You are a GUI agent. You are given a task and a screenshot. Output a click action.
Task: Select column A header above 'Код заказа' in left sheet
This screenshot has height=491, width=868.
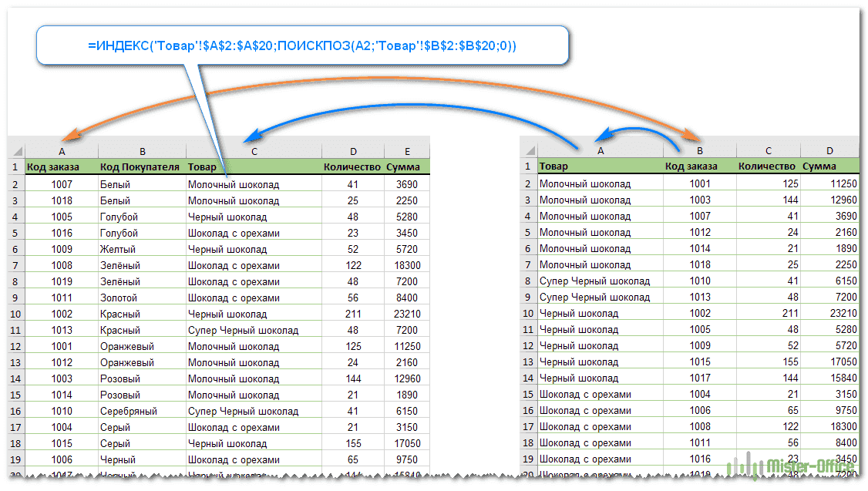tap(62, 151)
